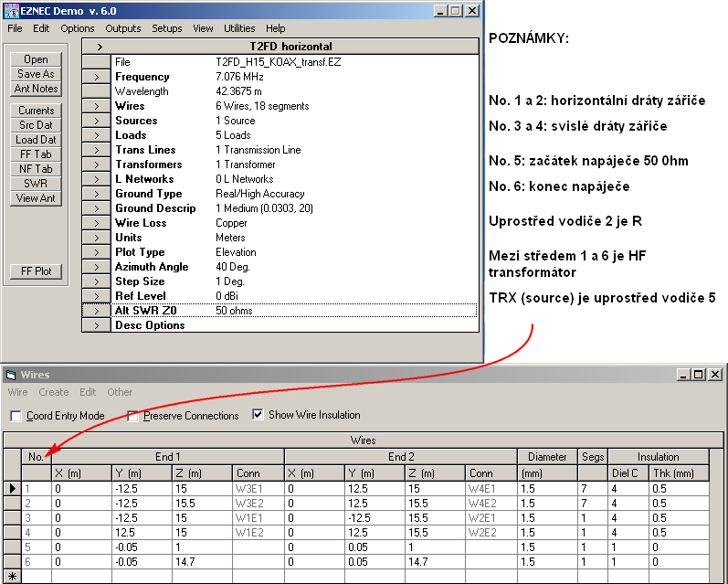Click the Wires window title bar icon
728x584 pixels.
pyautogui.click(x=11, y=375)
